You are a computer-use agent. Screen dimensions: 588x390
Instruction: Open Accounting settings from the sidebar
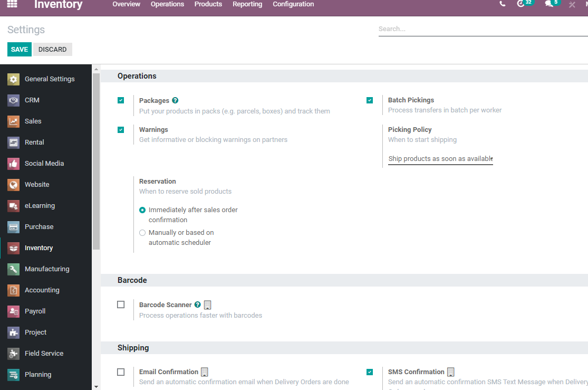coord(42,290)
